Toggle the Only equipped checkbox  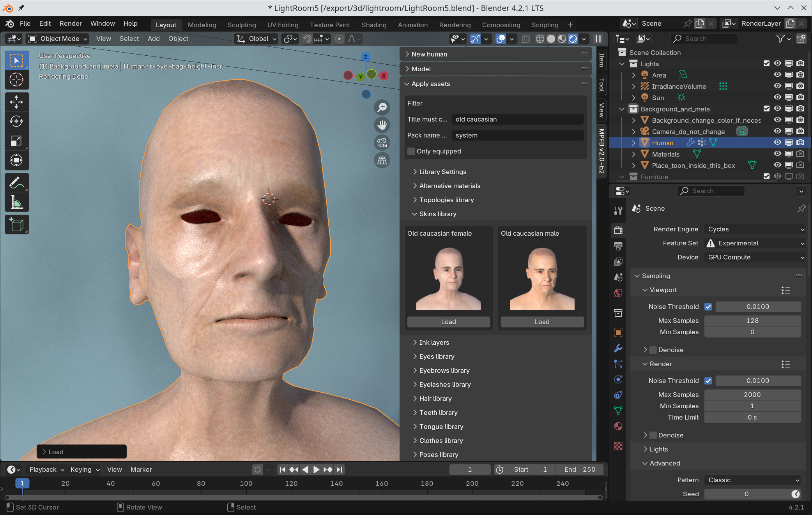point(411,151)
